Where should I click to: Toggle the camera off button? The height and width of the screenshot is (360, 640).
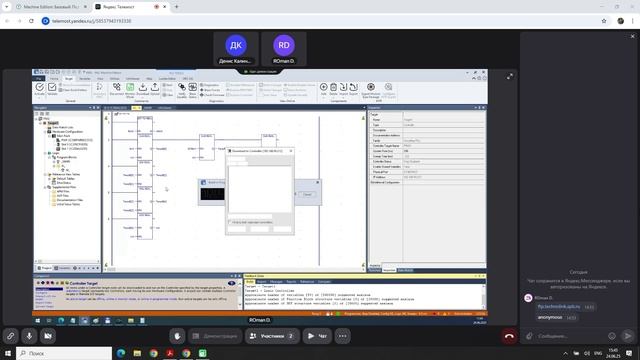click(x=48, y=336)
